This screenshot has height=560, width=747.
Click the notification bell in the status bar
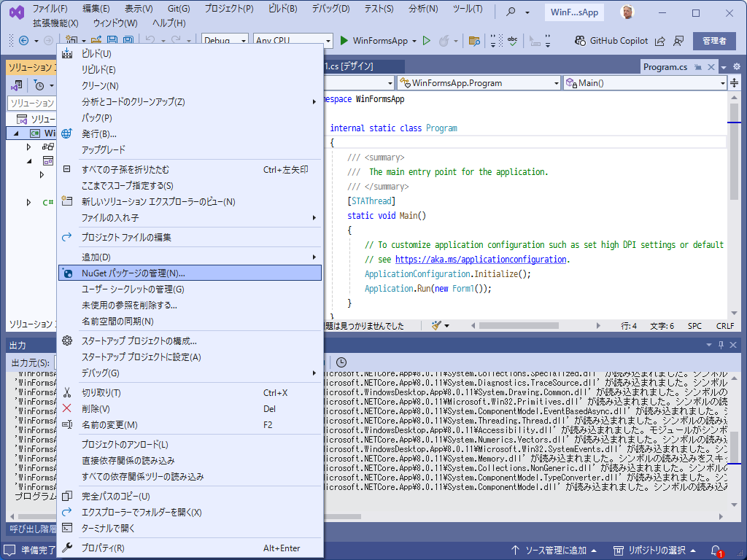pyautogui.click(x=716, y=551)
